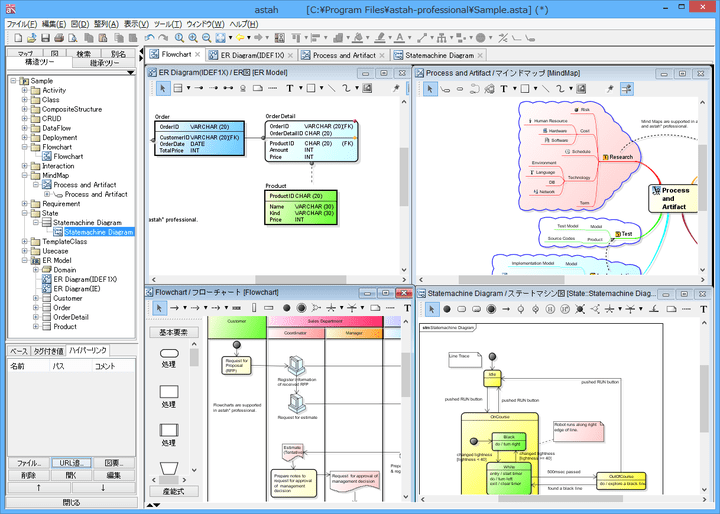720x514 pixels.
Task: Select the pointer tool in MindMap toolbar
Action: tap(430, 88)
